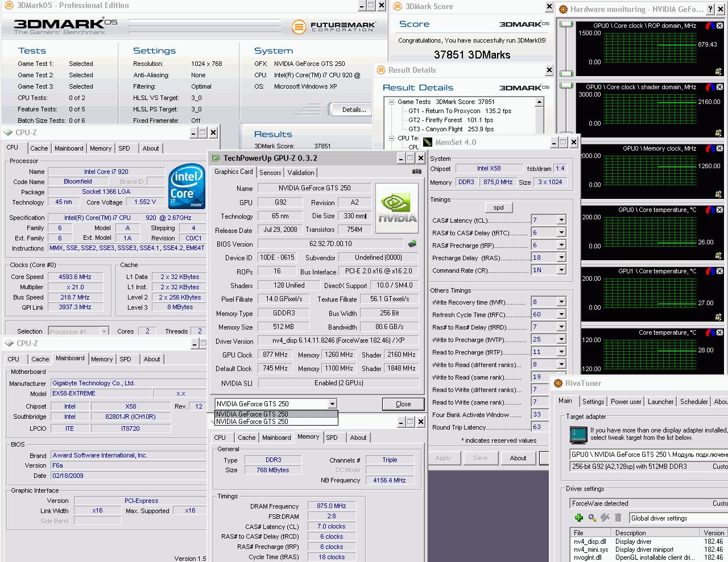Viewport: 728px width, 562px height.
Task: Click magnet icon on shader domain graph
Action: coord(709,88)
